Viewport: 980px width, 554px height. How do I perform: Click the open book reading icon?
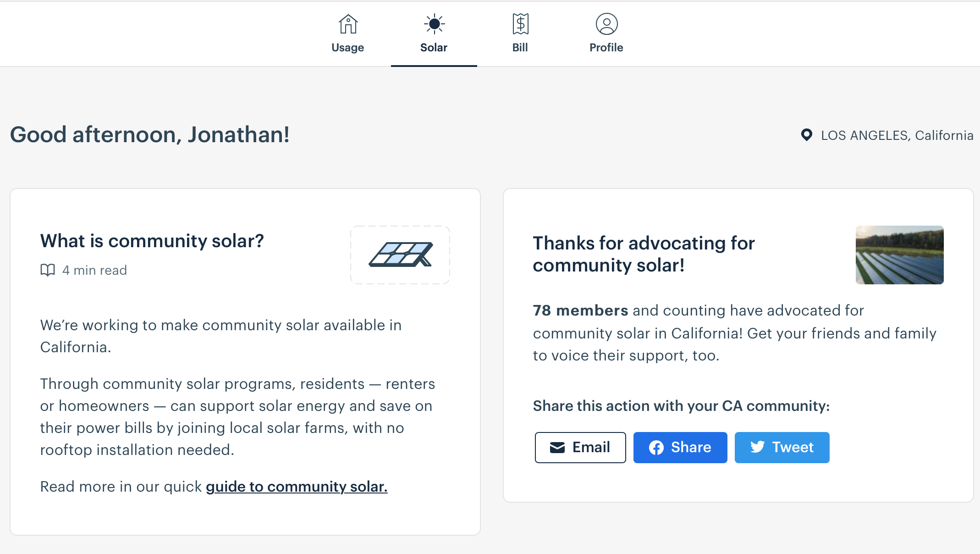(48, 270)
